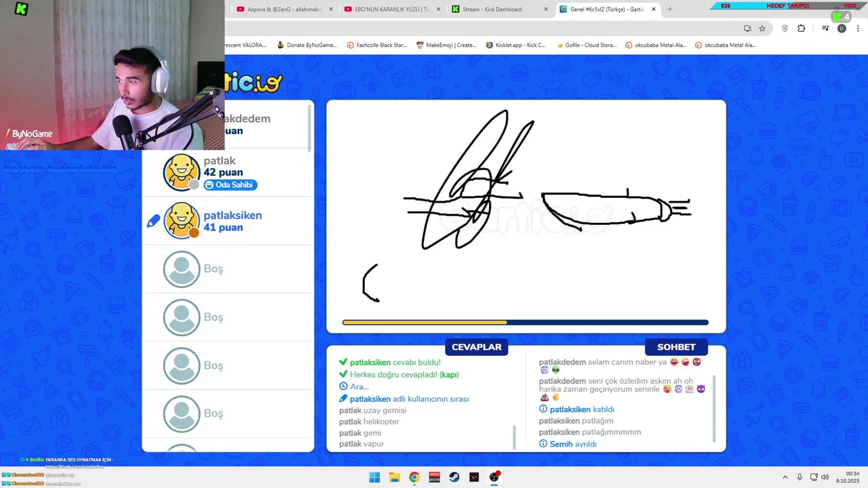Open the Chrome profile avatar

click(842, 28)
